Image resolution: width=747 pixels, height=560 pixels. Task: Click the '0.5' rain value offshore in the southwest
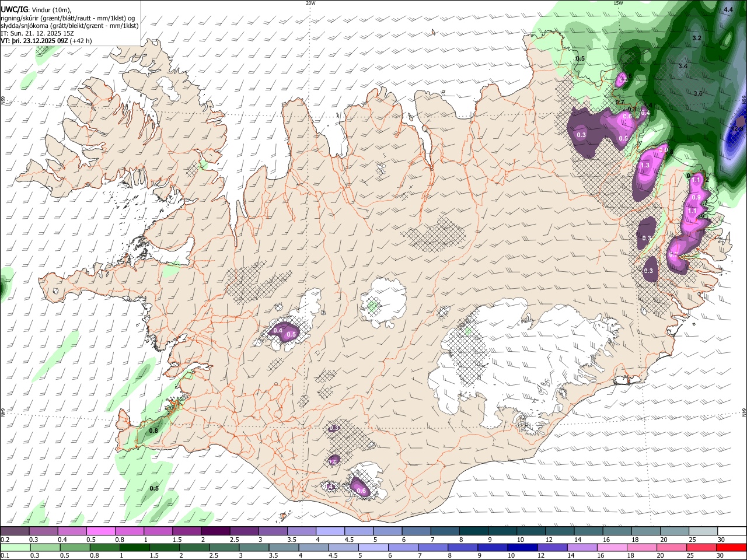coord(154,488)
